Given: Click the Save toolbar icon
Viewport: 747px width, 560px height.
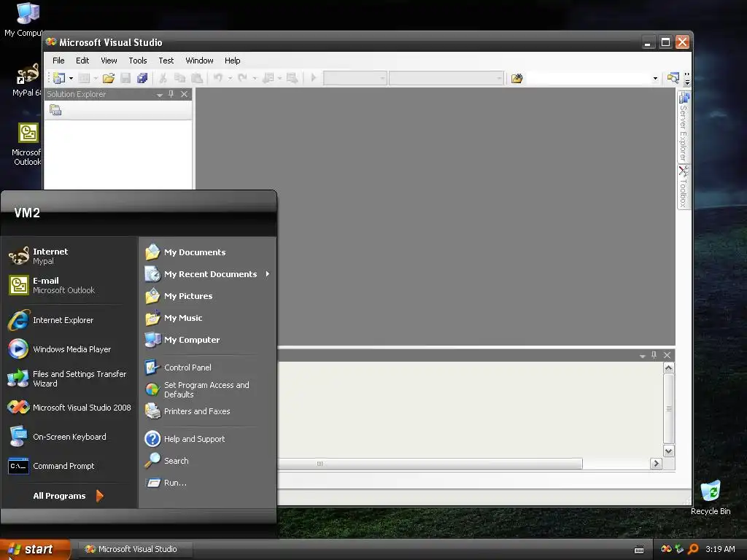Looking at the screenshot, I should point(125,78).
